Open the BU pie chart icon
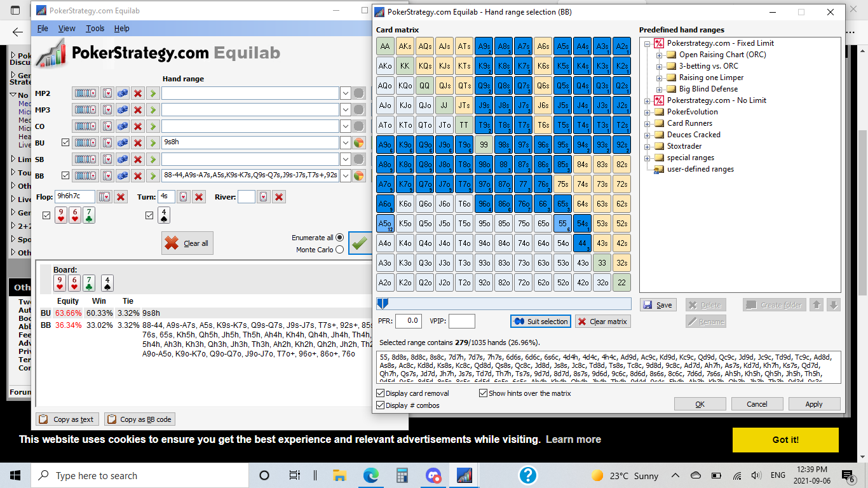Screen dimensions: 868x488 (x=359, y=143)
